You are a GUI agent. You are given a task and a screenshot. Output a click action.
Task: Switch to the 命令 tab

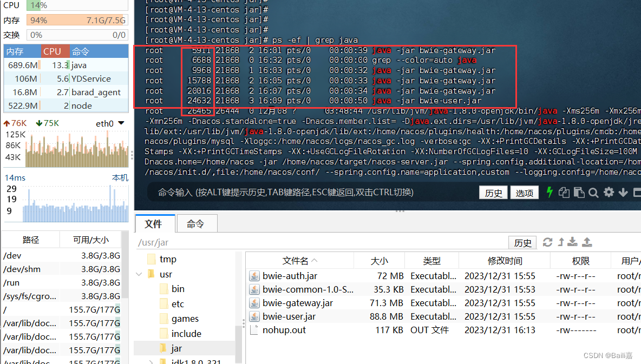point(197,223)
